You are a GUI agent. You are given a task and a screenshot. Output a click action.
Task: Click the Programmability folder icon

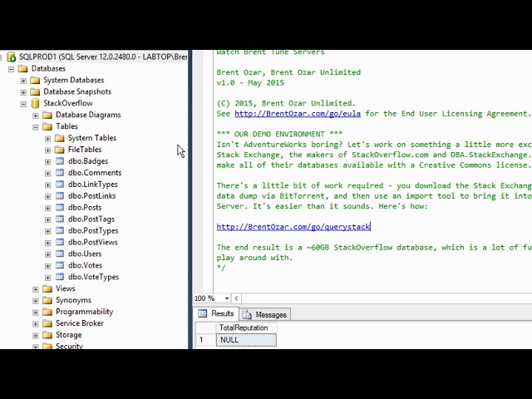pyautogui.click(x=47, y=312)
